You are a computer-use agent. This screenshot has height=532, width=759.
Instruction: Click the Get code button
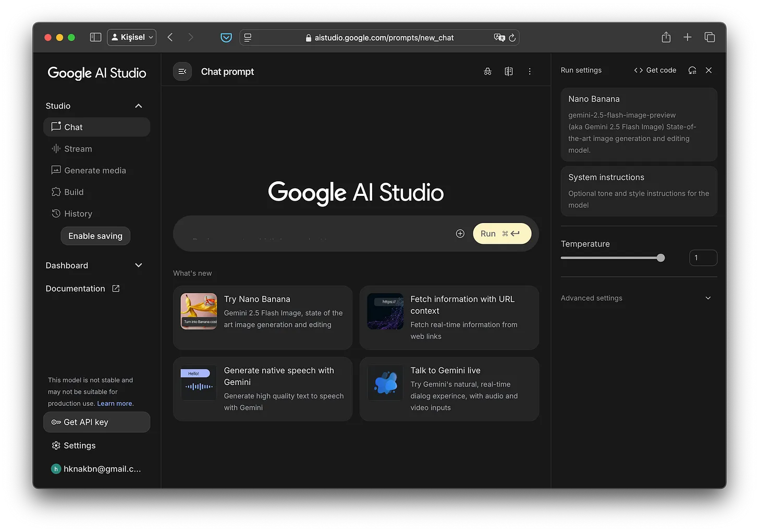pos(655,70)
